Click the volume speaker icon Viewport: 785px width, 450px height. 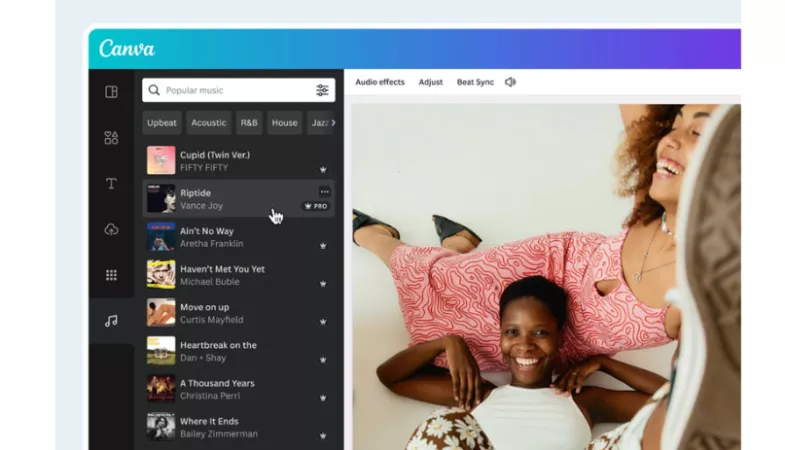(x=510, y=82)
